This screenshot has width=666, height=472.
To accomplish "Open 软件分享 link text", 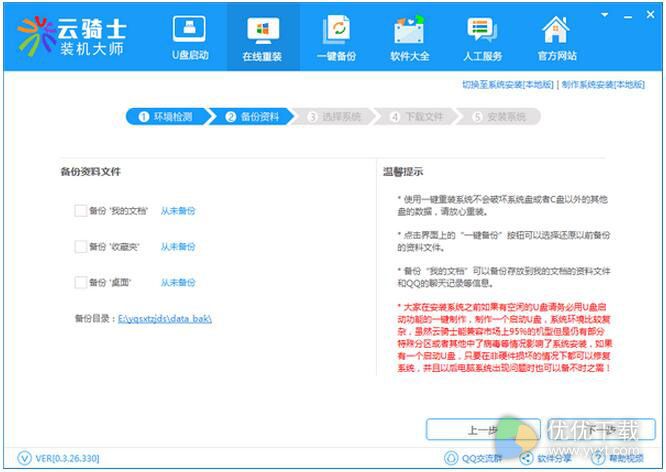I will pos(554,458).
